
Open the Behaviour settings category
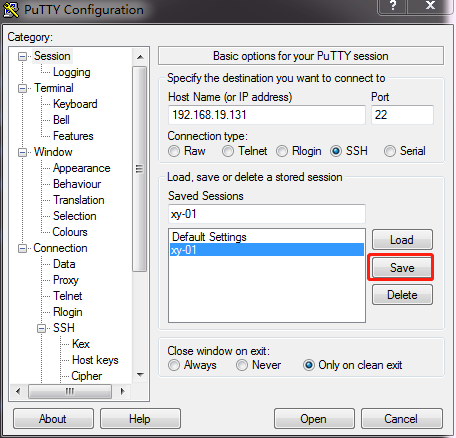pyautogui.click(x=77, y=184)
